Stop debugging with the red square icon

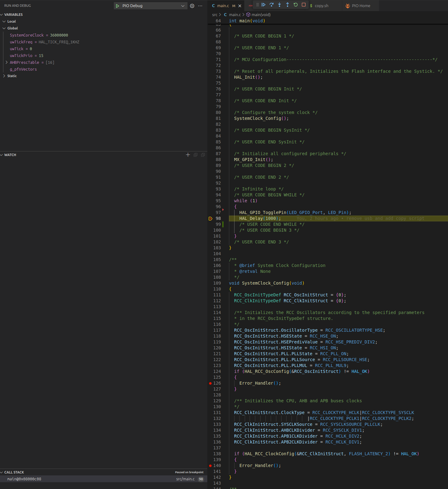(304, 5)
